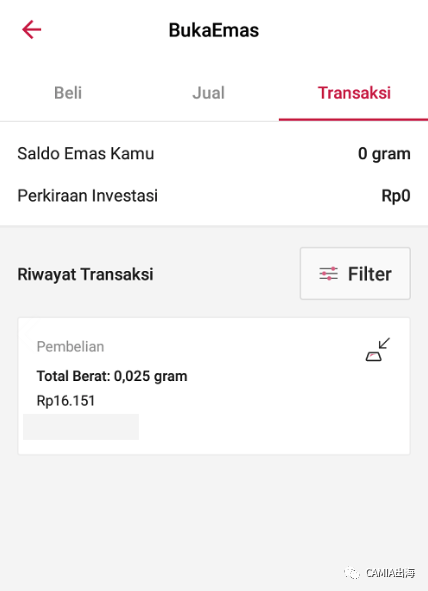Tap the red back arrow

pos(32,30)
